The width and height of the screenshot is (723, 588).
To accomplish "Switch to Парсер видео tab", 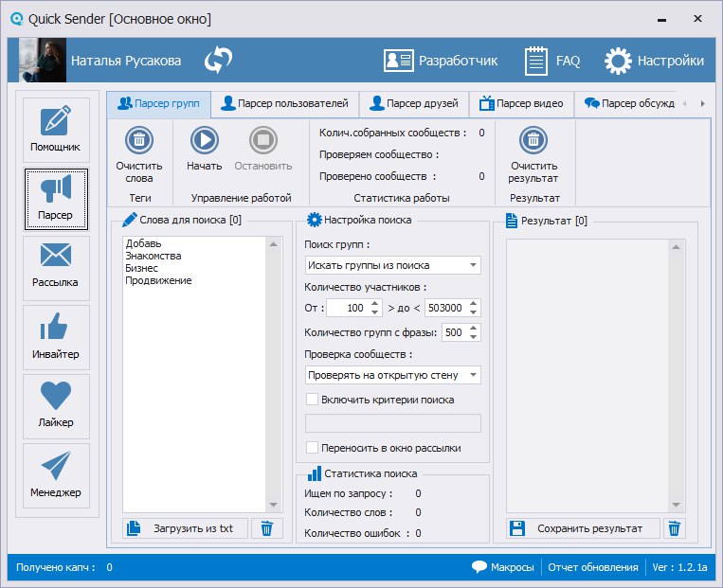I will [x=521, y=104].
